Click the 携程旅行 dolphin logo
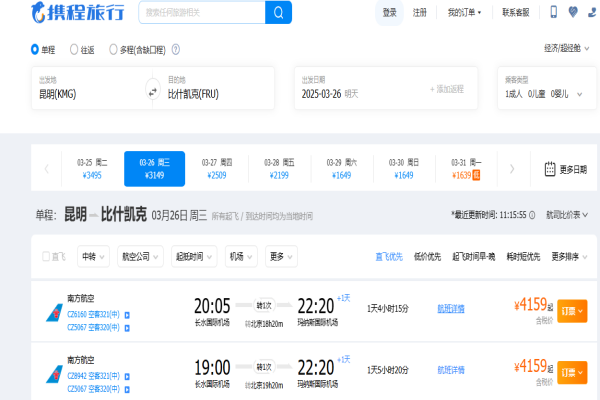This screenshot has width=600, height=400. 77,12
